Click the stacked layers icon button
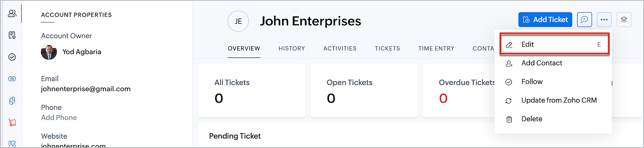644x148 pixels. (624, 20)
